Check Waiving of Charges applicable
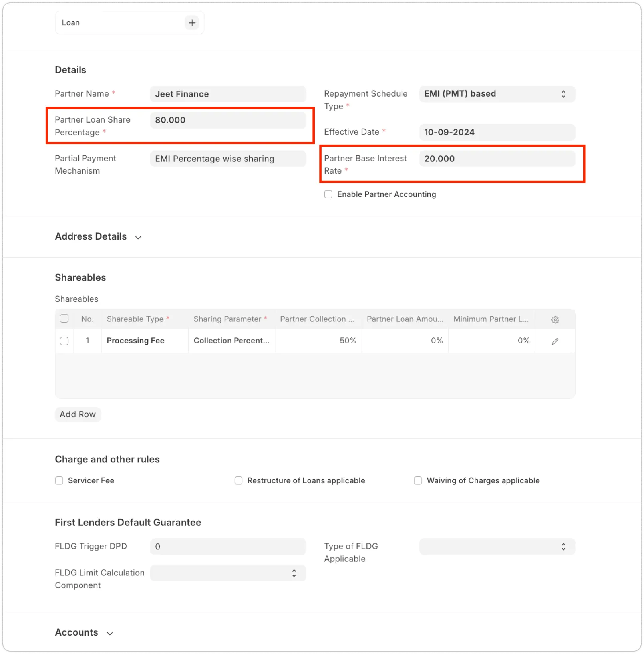 (x=418, y=480)
